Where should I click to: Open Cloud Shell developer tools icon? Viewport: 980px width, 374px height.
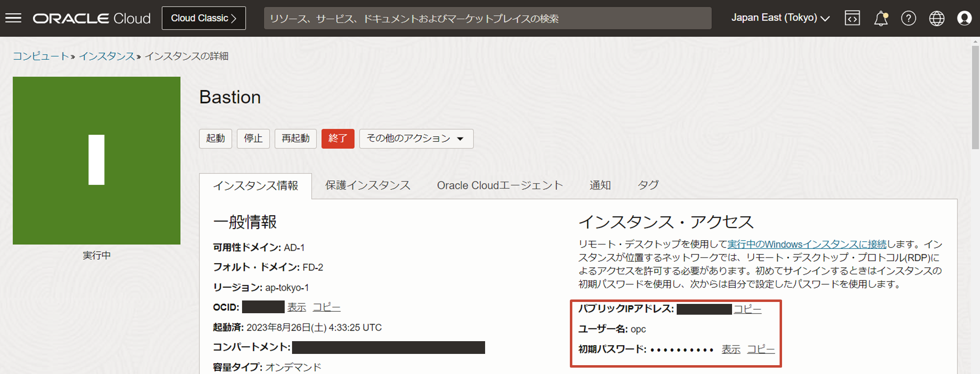coord(853,18)
